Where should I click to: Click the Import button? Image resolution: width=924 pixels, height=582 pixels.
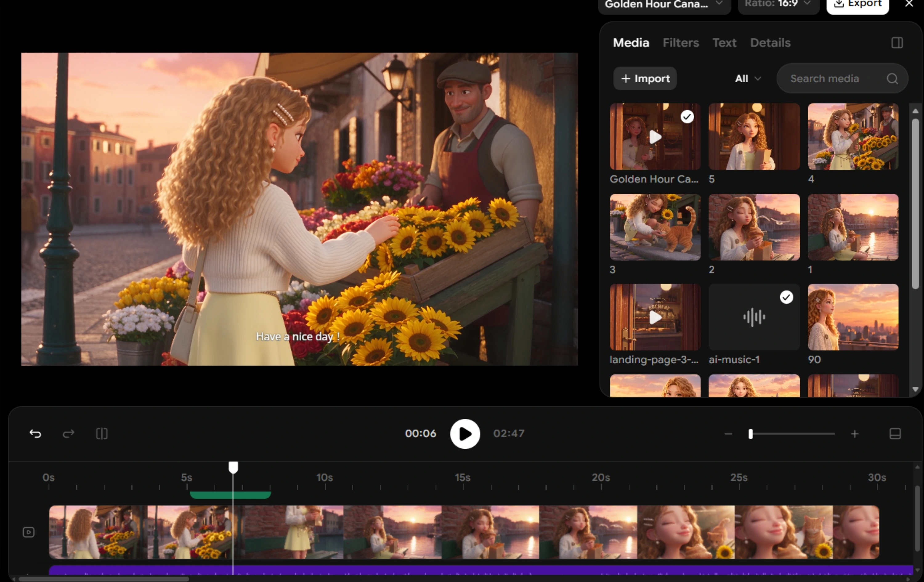(x=645, y=79)
